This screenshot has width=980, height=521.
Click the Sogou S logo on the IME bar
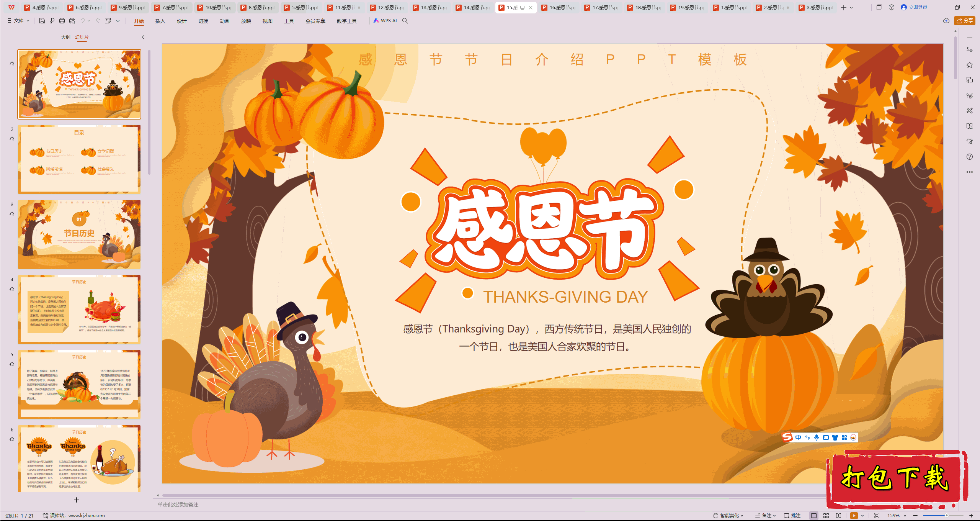click(787, 437)
